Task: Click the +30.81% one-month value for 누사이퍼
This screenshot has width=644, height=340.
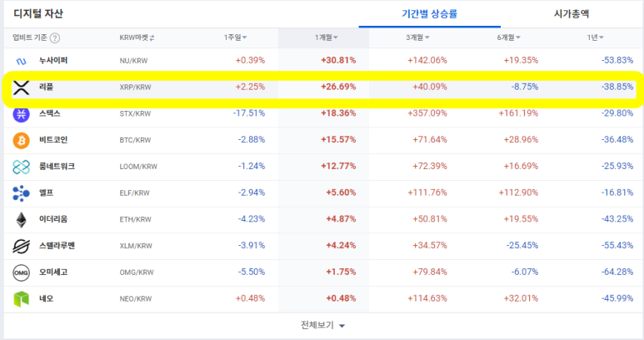Action: 338,60
